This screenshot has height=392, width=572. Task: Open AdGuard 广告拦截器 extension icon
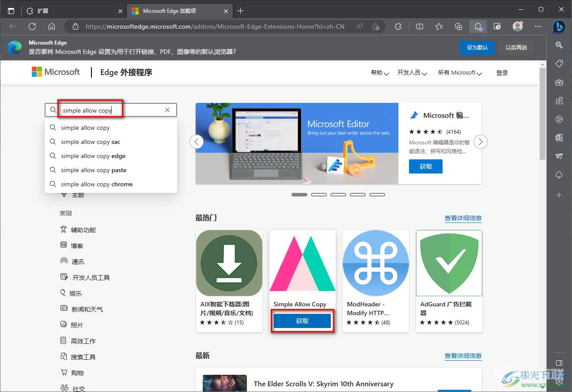tap(449, 263)
